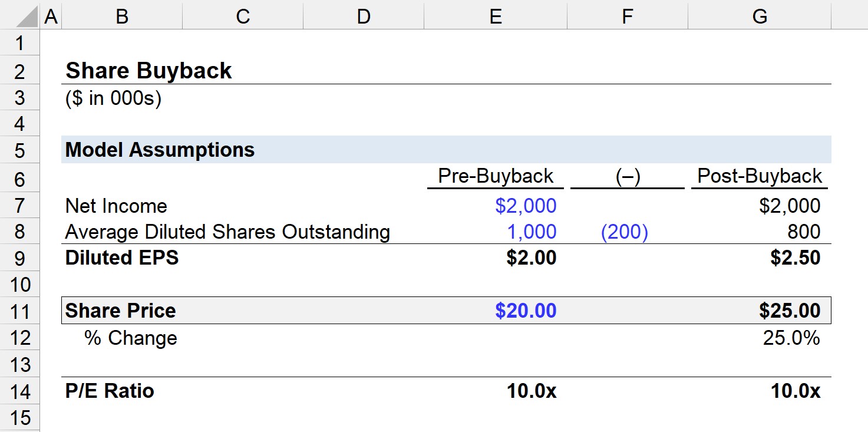Select the 1,000 shares cell
The image size is (868, 432).
532,232
